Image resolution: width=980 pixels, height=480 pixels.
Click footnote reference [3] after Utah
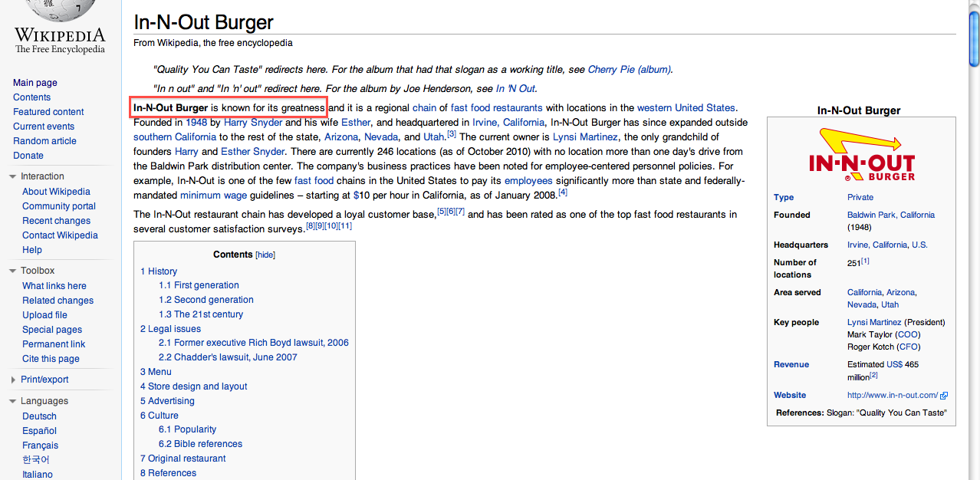[x=452, y=134]
